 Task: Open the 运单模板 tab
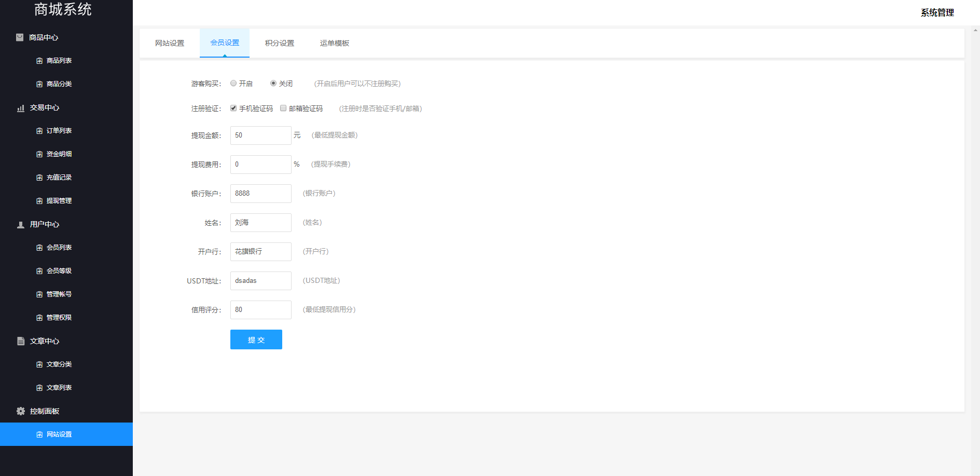pyautogui.click(x=334, y=43)
